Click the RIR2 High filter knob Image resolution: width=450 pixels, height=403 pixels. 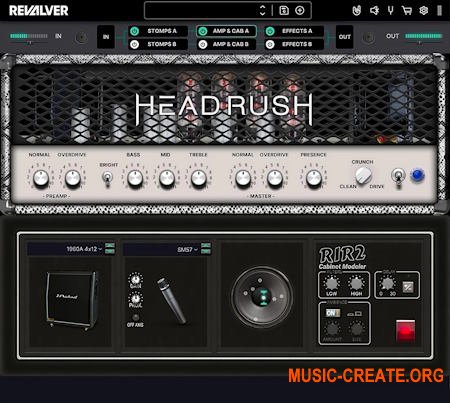click(x=356, y=284)
